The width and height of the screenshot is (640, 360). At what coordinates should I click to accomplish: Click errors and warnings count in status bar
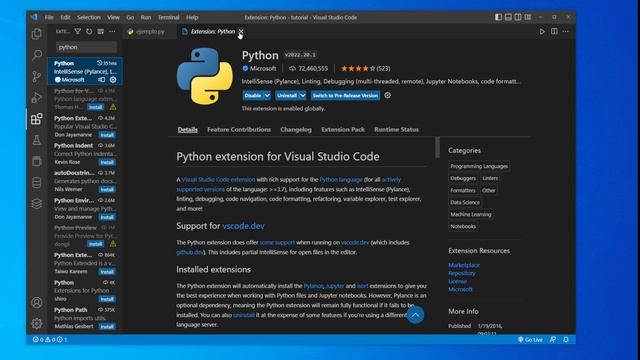coord(50,340)
